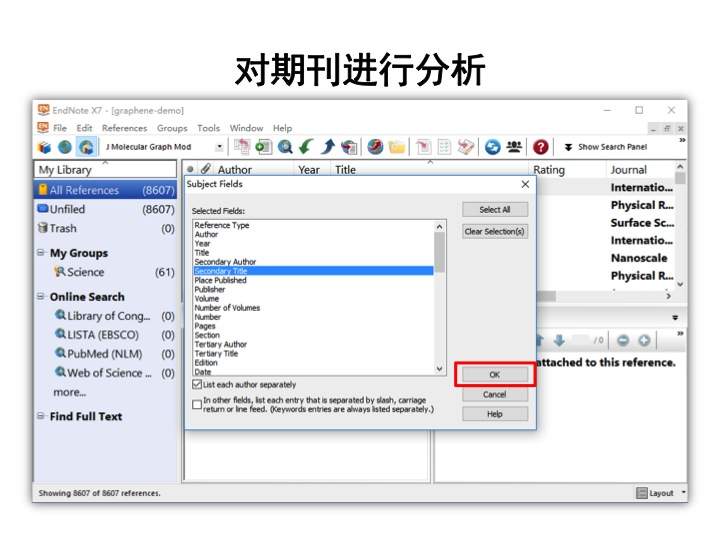Open the Layout dropdown in status bar

(660, 493)
